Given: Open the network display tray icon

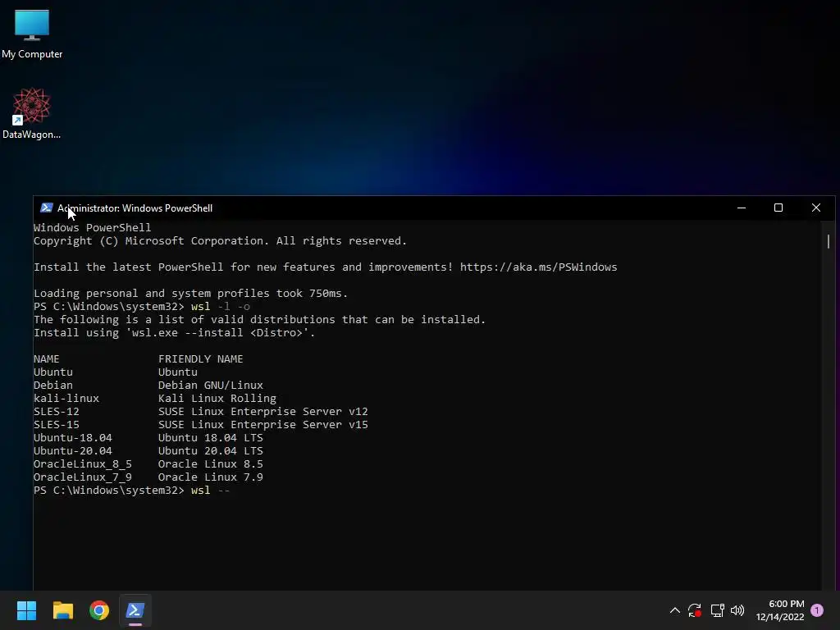Looking at the screenshot, I should click(x=717, y=610).
